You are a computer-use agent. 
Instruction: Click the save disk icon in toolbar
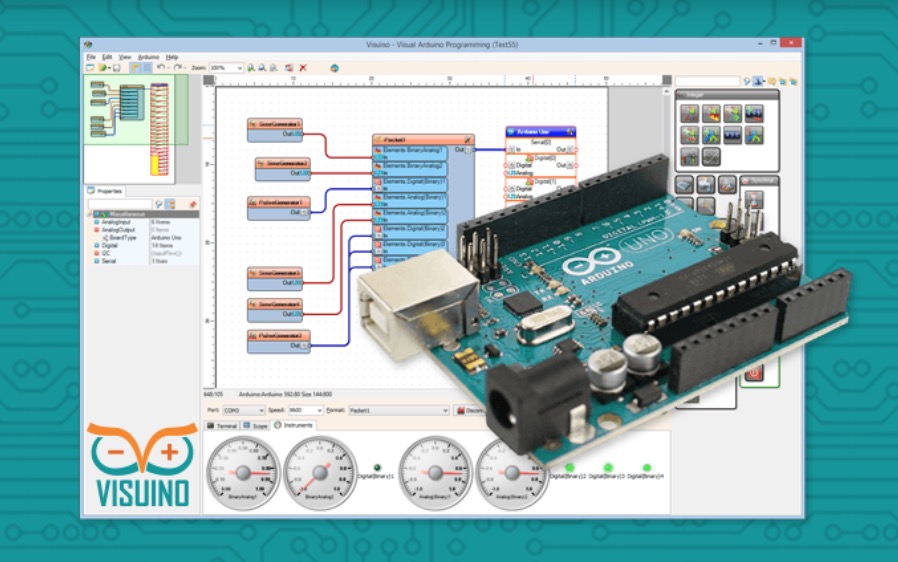(116, 68)
